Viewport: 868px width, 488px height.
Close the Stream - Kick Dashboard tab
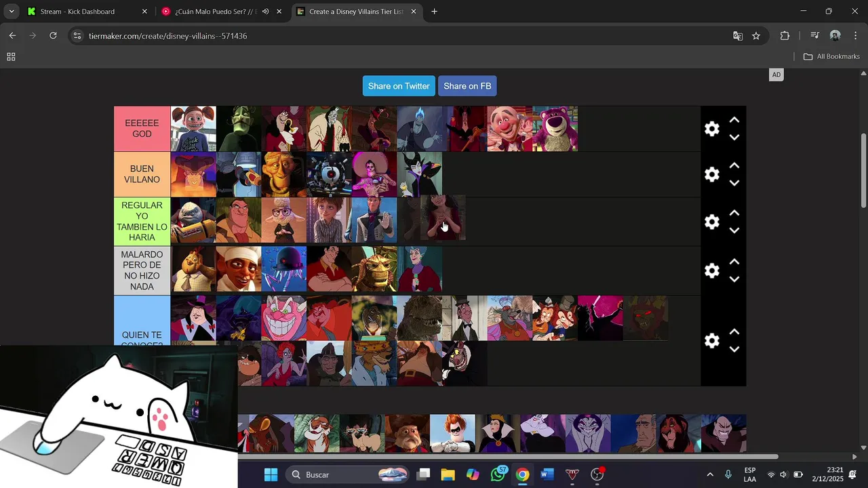144,12
